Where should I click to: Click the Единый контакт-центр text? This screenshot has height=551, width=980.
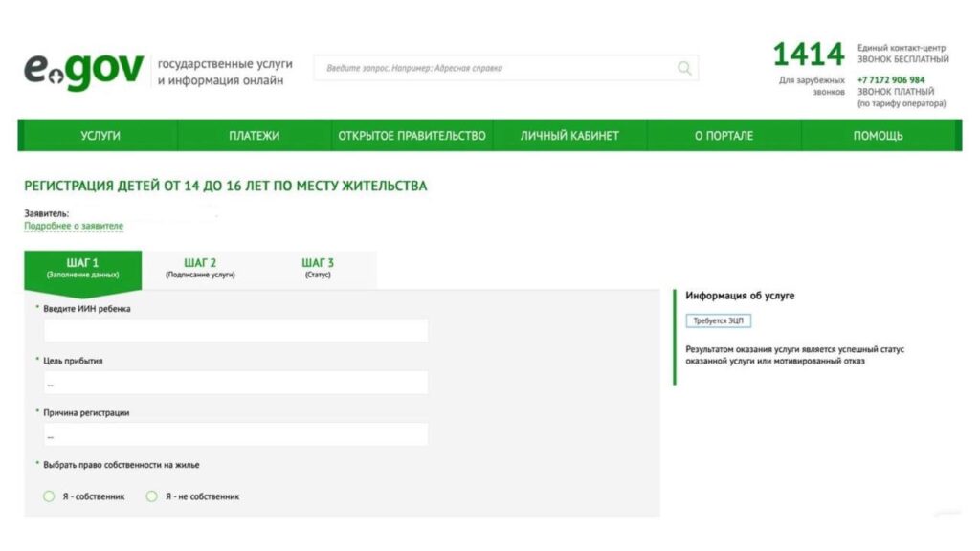pyautogui.click(x=902, y=48)
